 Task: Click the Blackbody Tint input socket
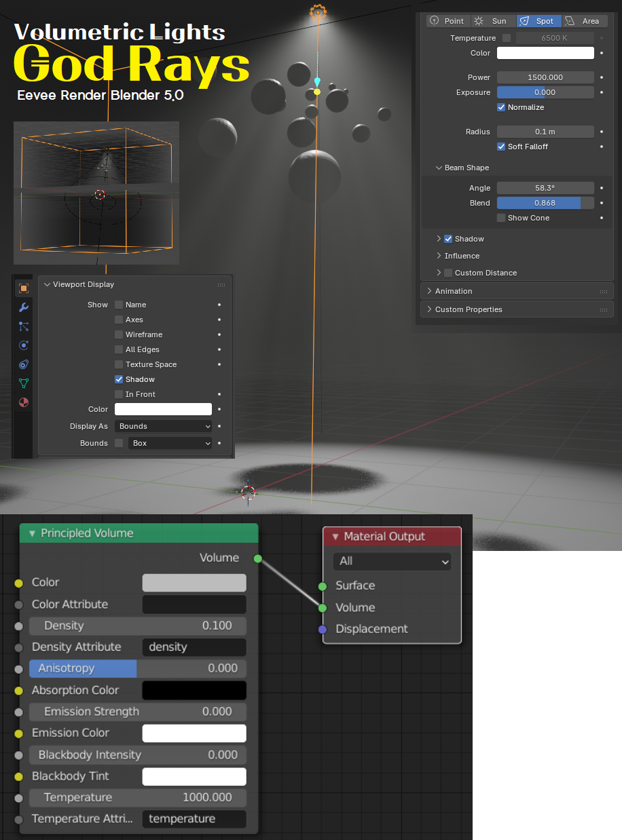point(18,777)
